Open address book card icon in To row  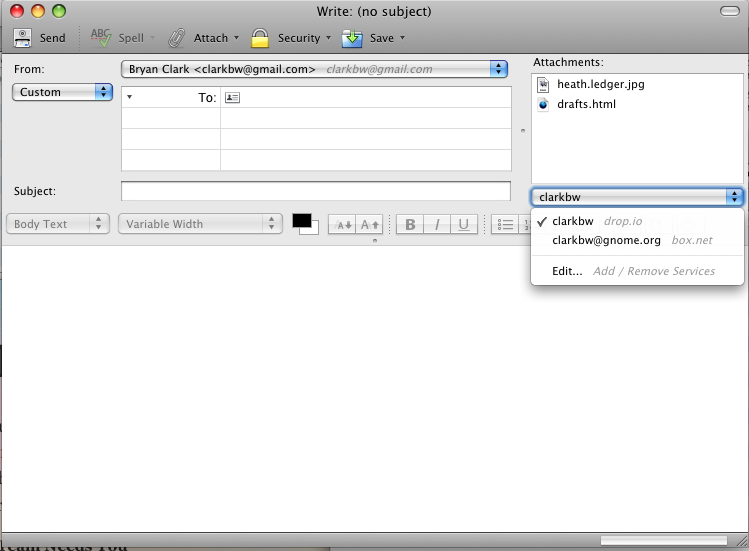click(232, 97)
